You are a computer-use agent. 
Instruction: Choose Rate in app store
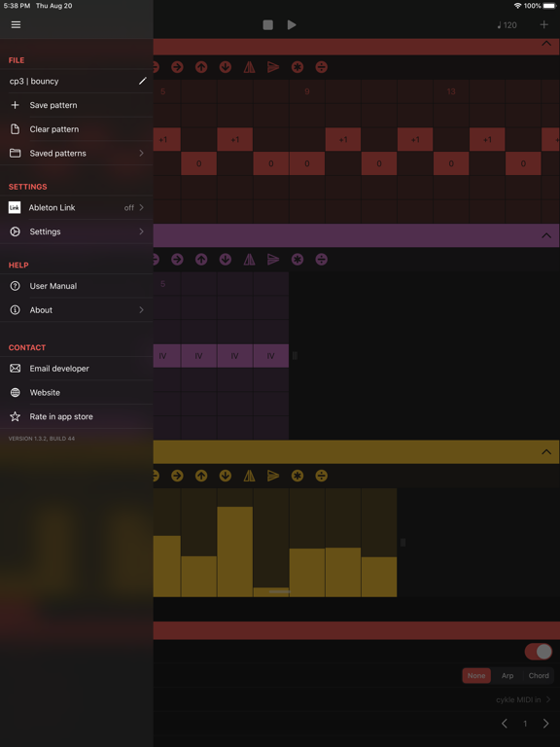point(76,417)
